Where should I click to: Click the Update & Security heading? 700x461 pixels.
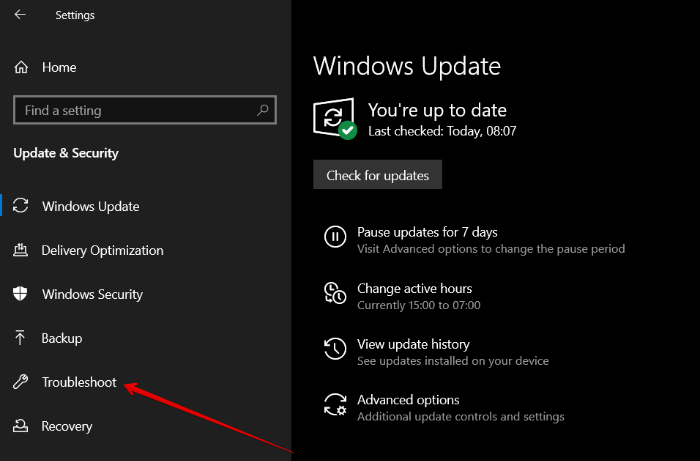pyautogui.click(x=66, y=153)
